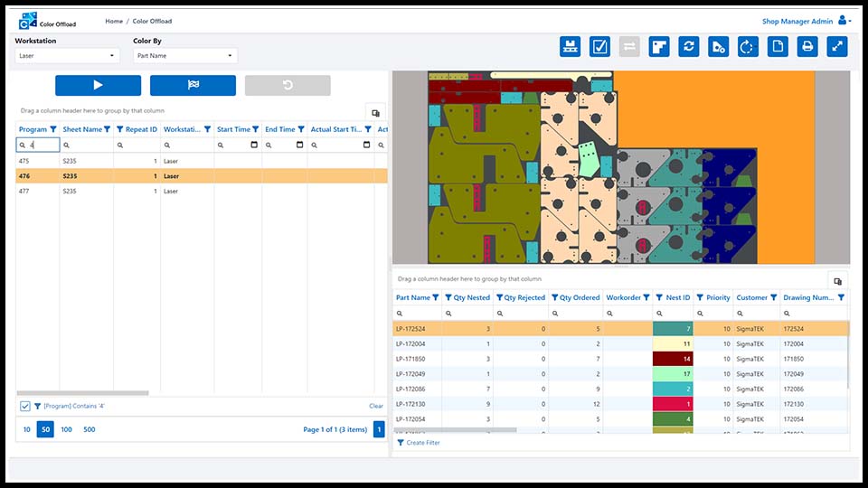Select page size 100
The height and width of the screenshot is (488, 868).
[x=66, y=430]
